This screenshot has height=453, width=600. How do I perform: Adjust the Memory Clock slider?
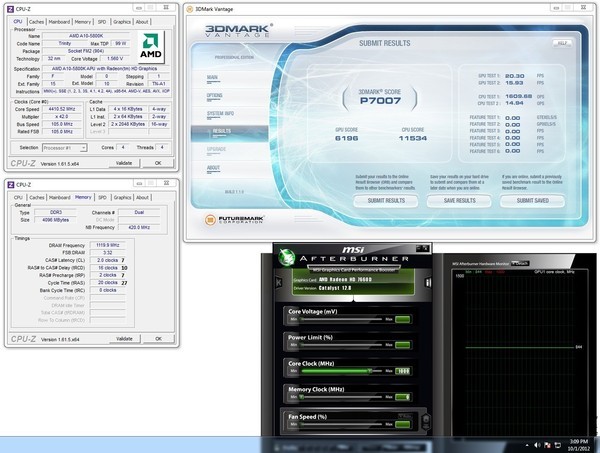point(341,397)
